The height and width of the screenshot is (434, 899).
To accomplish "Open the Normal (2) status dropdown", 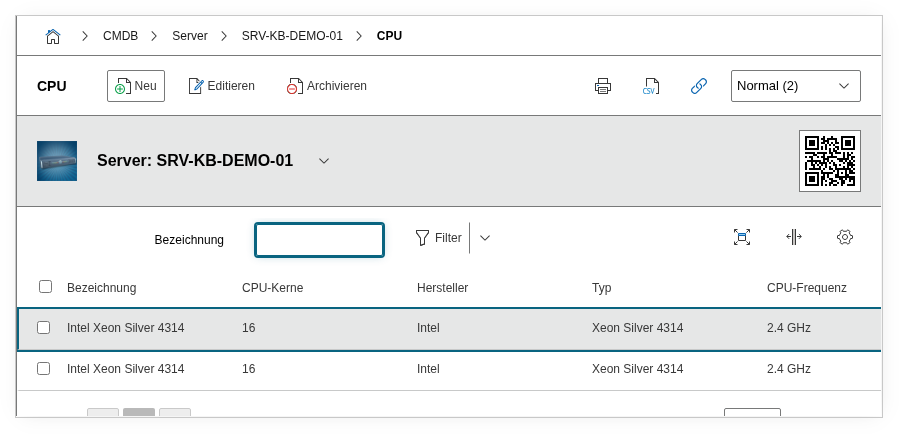I will point(795,86).
